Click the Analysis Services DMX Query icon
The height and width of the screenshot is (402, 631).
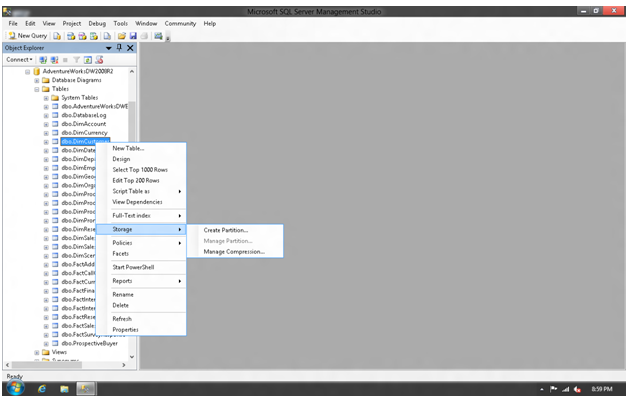pos(82,36)
